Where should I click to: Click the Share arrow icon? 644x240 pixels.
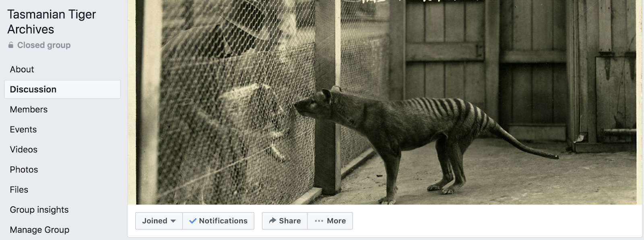(x=272, y=221)
